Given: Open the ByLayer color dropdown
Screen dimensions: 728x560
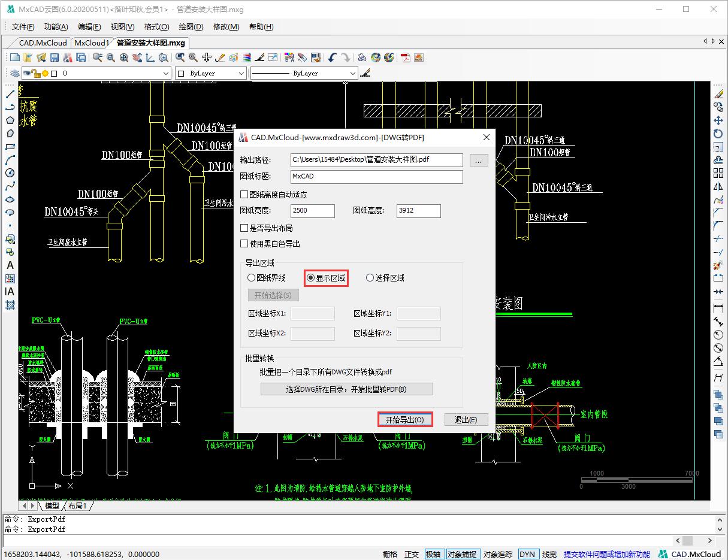Looking at the screenshot, I should 242,72.
